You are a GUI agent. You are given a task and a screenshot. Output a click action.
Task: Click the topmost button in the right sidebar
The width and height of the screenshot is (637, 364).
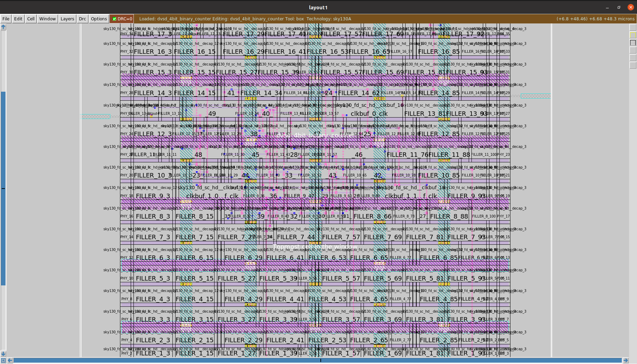[633, 27]
